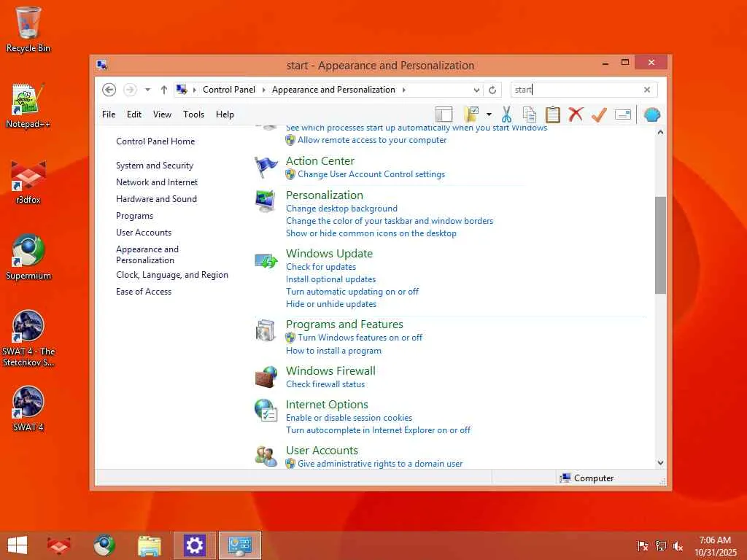Image resolution: width=747 pixels, height=560 pixels.
Task: Open Check firewall status link
Action: click(325, 384)
